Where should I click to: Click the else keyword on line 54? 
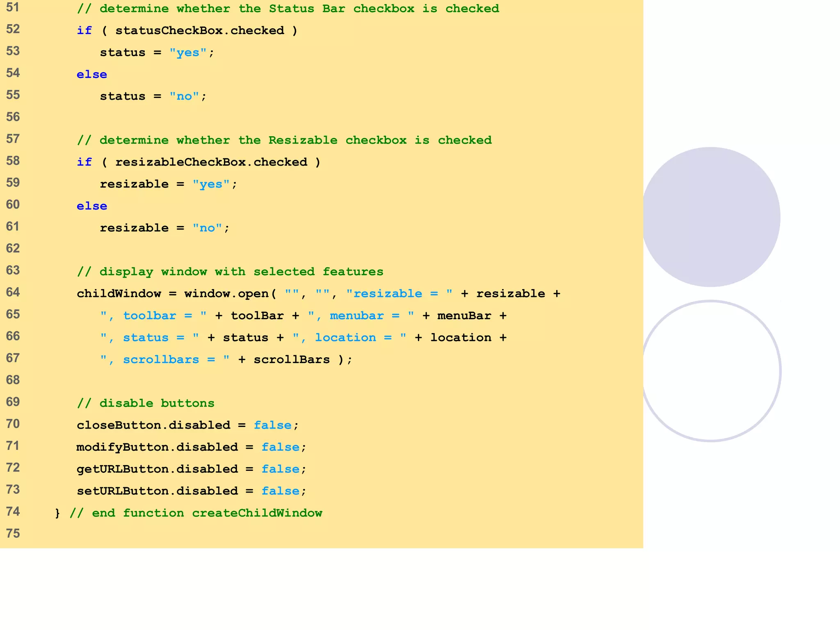tap(91, 75)
